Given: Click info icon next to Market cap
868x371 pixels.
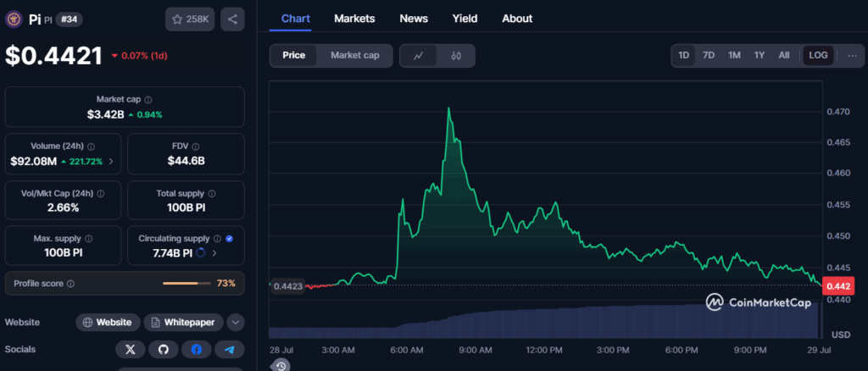Looking at the screenshot, I should 147,99.
